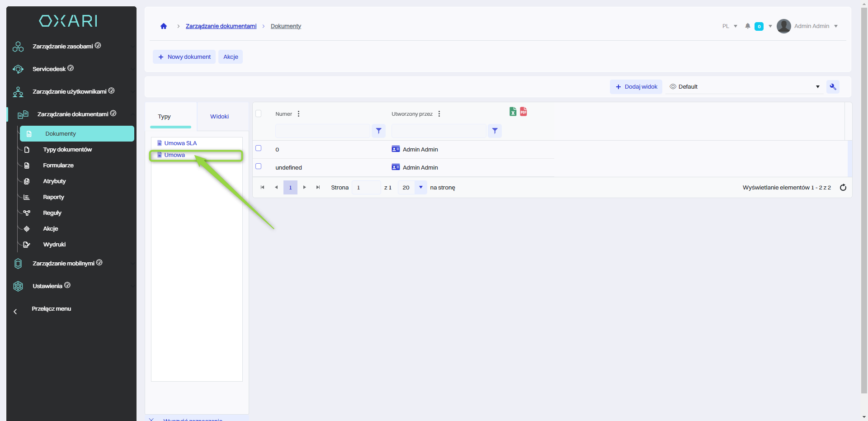This screenshot has height=421, width=868.
Task: Open Numer column options menu
Action: 298,114
